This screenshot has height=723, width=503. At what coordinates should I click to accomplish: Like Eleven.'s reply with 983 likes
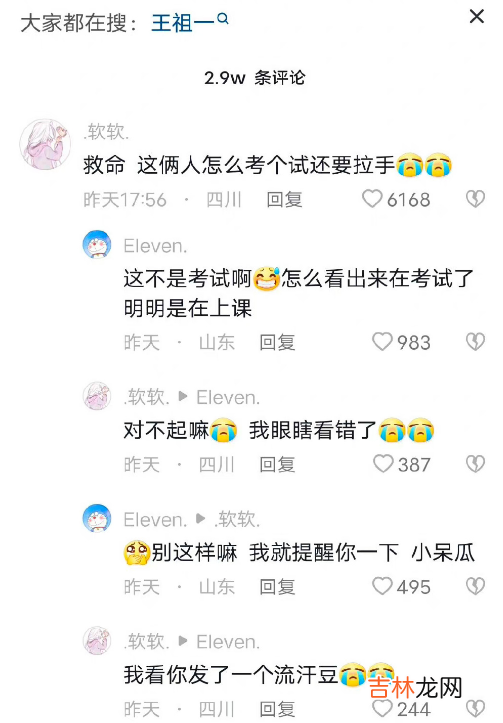click(382, 342)
